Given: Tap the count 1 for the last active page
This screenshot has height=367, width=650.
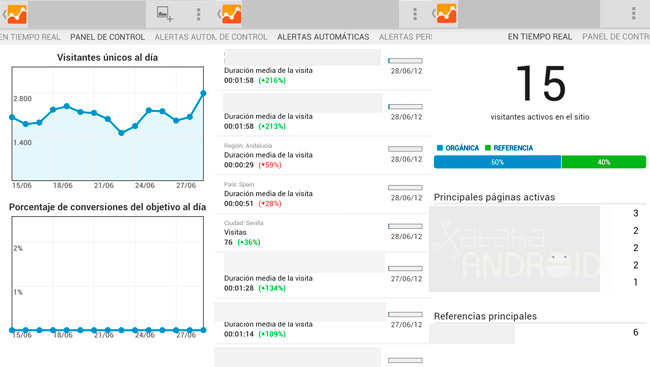Looking at the screenshot, I should pos(635,282).
